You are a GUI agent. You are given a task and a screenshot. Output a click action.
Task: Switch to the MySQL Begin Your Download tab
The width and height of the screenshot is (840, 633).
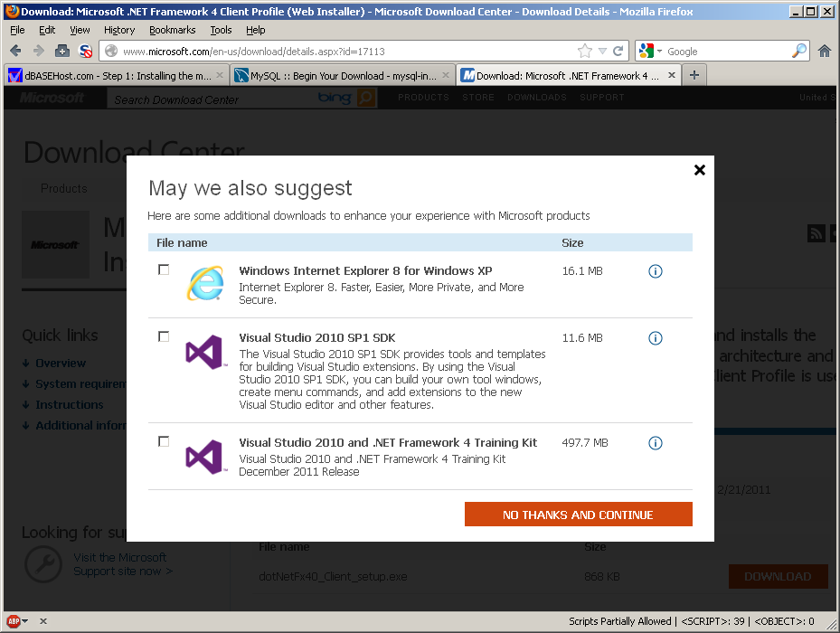(343, 76)
